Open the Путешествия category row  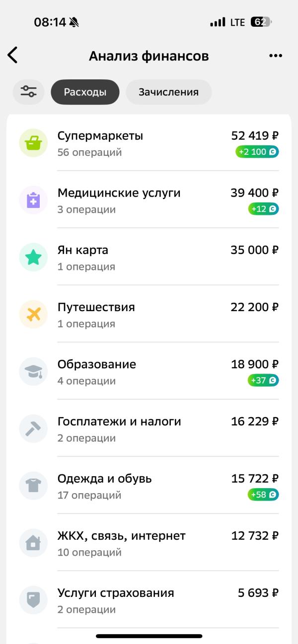(x=149, y=314)
